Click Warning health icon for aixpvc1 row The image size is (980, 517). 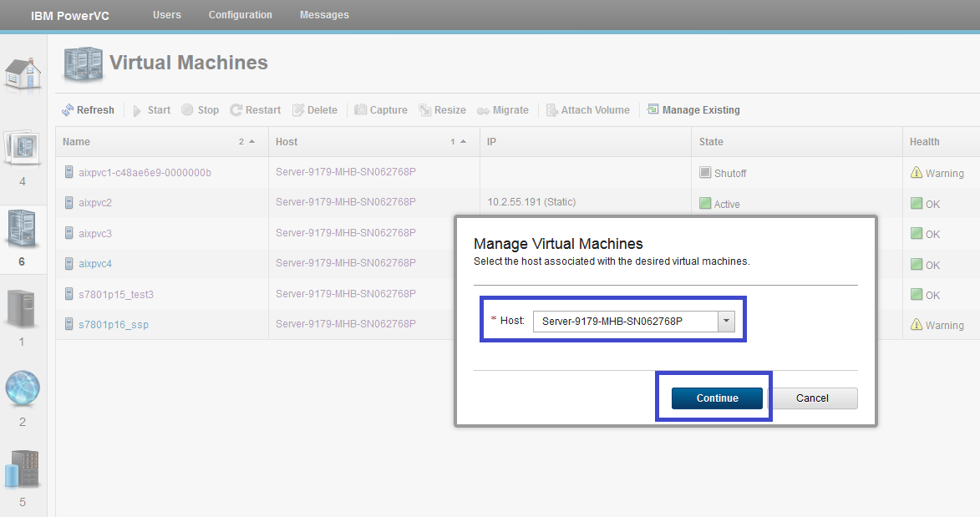tap(917, 173)
